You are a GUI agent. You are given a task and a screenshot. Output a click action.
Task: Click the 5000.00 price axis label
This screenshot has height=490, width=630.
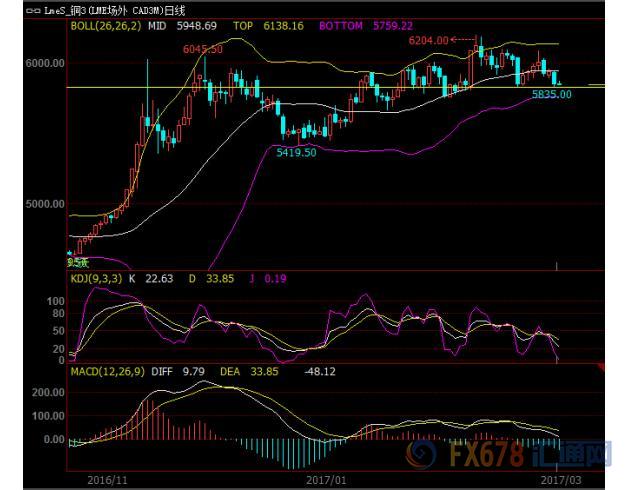coord(45,204)
